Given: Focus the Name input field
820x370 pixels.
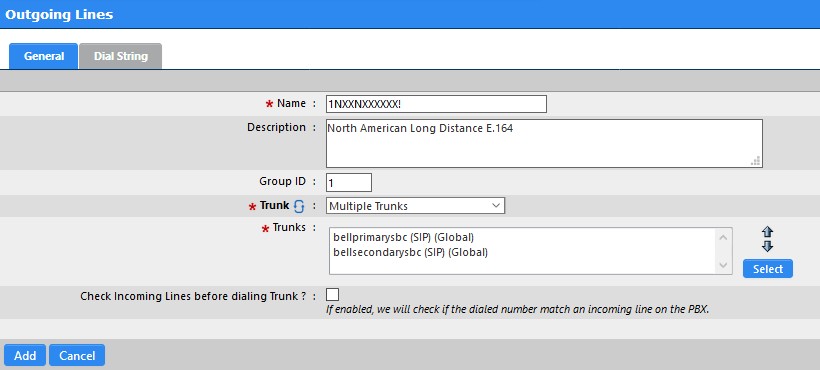Looking at the screenshot, I should tap(436, 104).
